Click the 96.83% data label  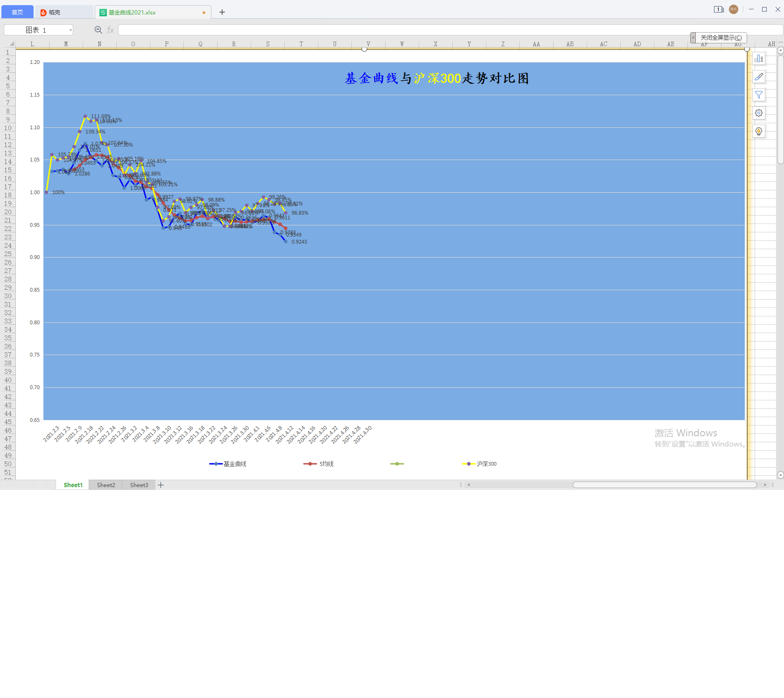300,213
